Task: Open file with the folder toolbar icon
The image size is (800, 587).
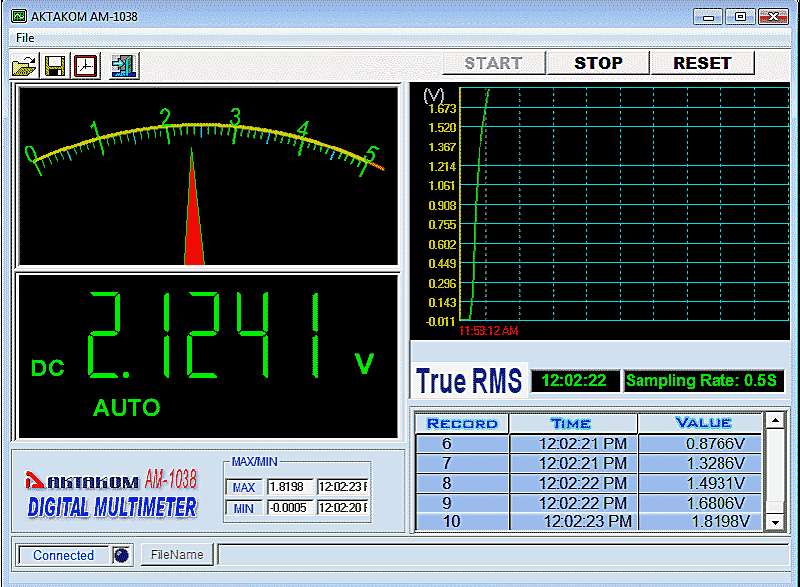Action: (24, 66)
